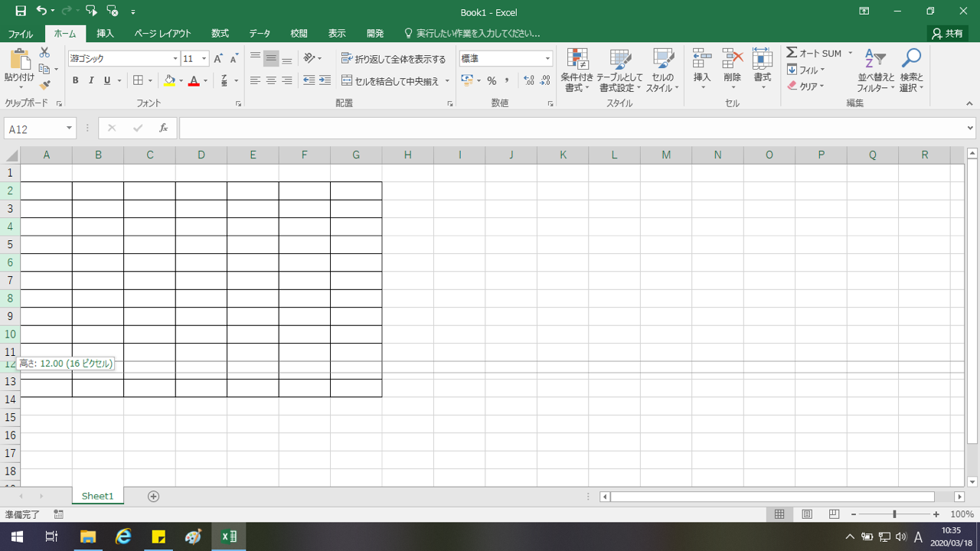The image size is (980, 551).
Task: Click the Insert cells (挿入) icon
Action: (702, 60)
